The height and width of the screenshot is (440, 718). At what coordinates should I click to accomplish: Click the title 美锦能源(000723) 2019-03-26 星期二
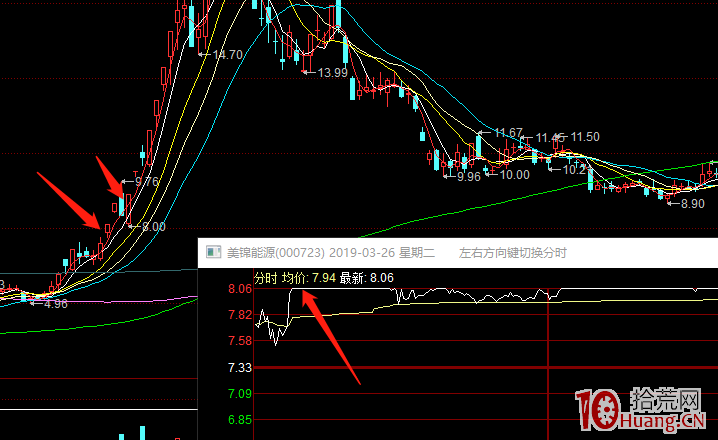pos(331,253)
